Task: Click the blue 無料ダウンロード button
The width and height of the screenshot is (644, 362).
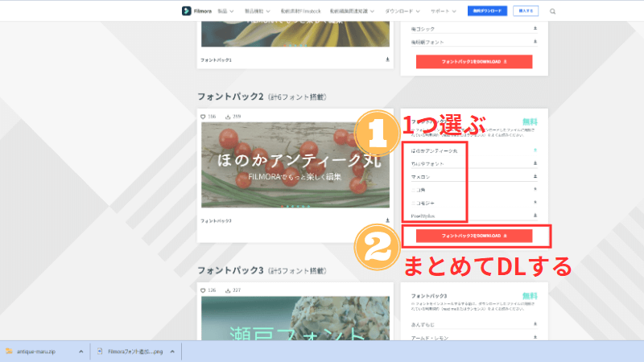Action: tap(487, 10)
